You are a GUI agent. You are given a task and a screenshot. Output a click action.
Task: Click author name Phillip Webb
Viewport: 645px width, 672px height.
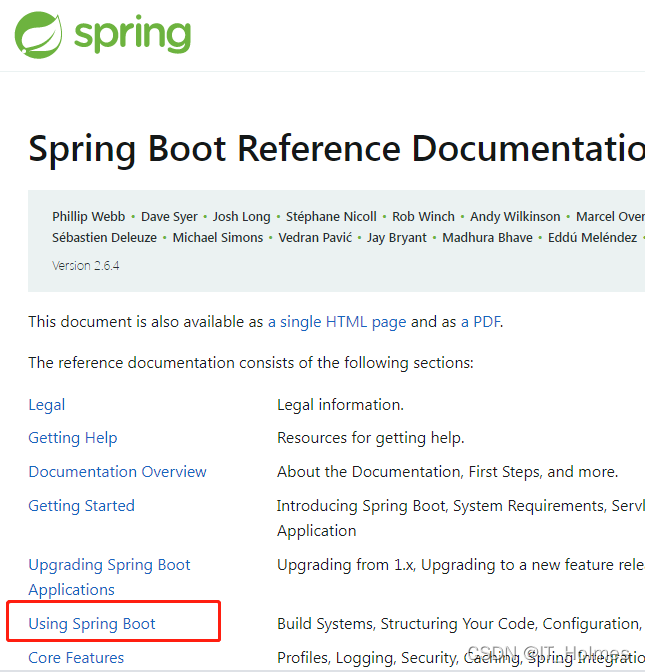click(x=89, y=216)
